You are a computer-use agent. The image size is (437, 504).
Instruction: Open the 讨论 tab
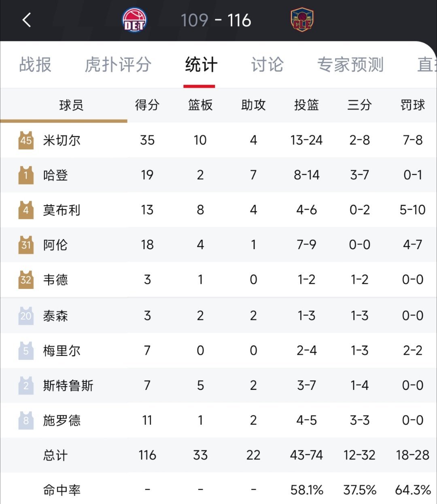click(267, 64)
